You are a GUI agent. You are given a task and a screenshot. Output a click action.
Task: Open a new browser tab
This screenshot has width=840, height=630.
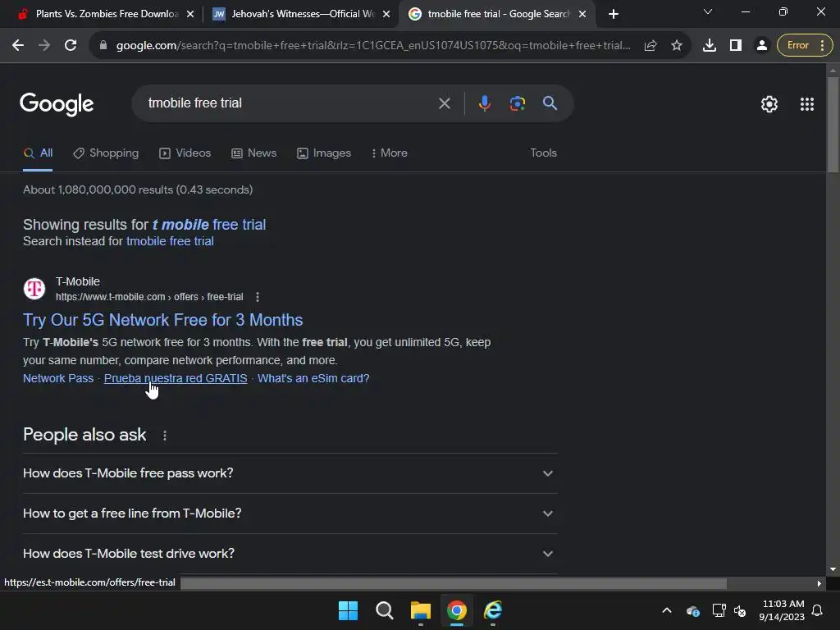tap(614, 14)
